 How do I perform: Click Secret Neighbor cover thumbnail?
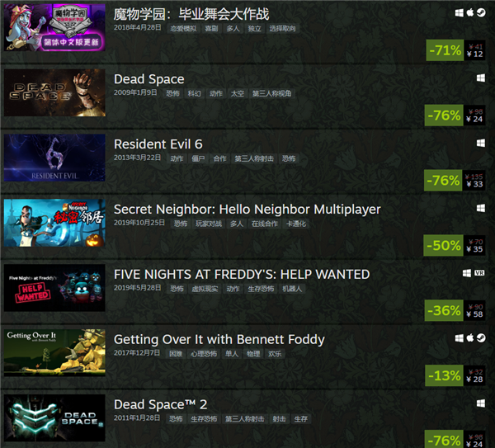[x=54, y=223]
